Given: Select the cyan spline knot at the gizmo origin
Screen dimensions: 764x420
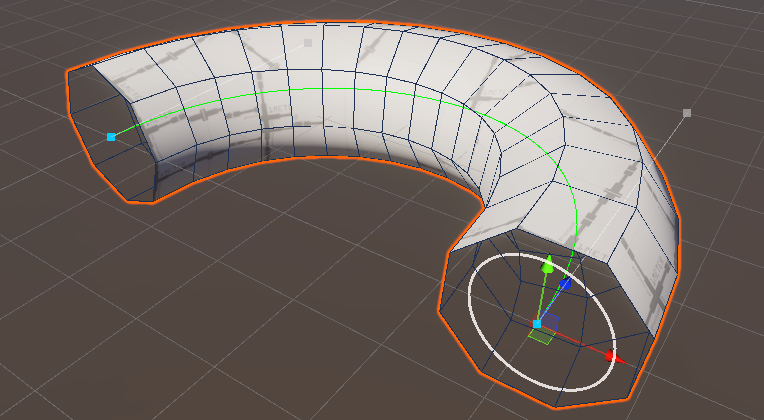Looking at the screenshot, I should [537, 324].
